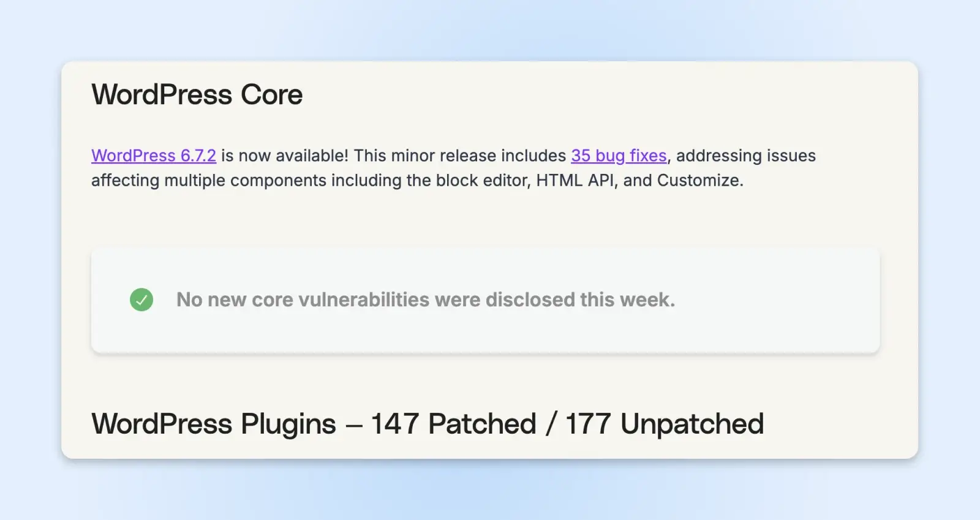Follow the 35 bug fixes link
Image resolution: width=980 pixels, height=520 pixels.
[x=619, y=156]
